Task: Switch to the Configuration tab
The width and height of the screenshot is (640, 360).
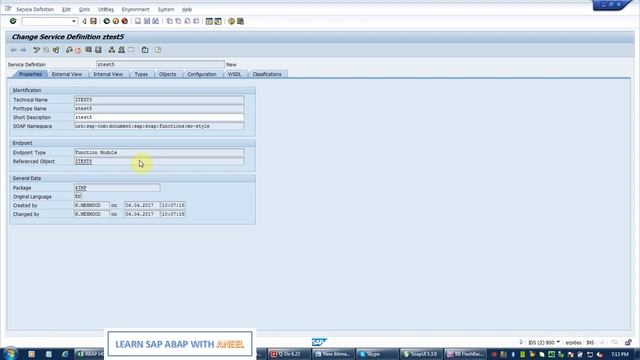Action: point(202,74)
